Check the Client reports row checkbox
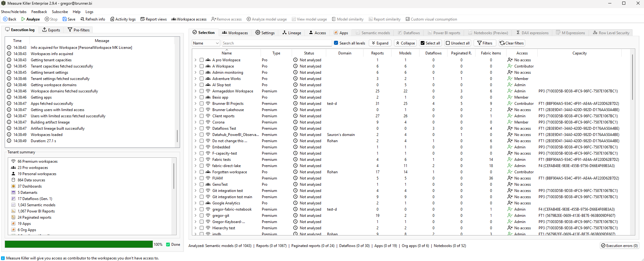The image size is (644, 261). (x=202, y=116)
